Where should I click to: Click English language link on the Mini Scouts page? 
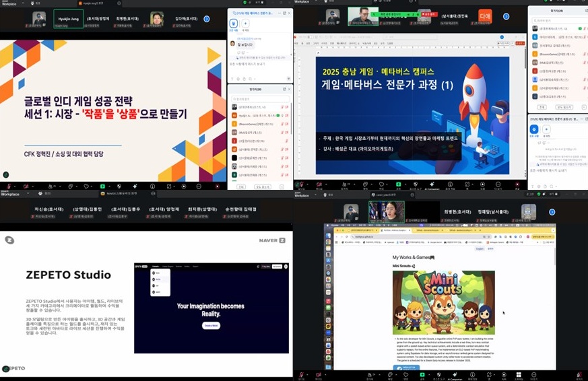coord(480,249)
